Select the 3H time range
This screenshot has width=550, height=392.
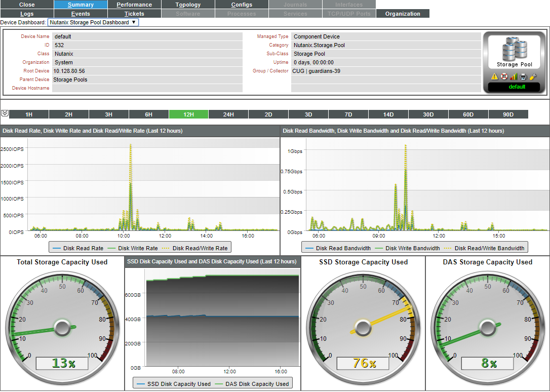coord(109,114)
